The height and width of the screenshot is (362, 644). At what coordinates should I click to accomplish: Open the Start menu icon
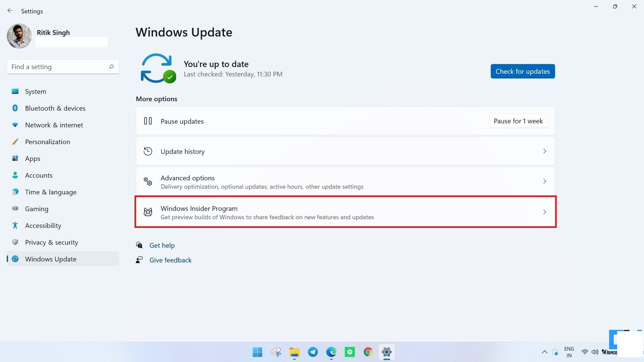[257, 352]
